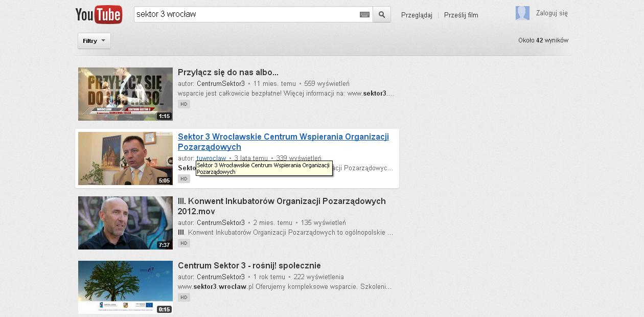
Task: Click description 'III. Konwent Inkubatorów ... to ogólnopolskie'
Action: pos(286,233)
